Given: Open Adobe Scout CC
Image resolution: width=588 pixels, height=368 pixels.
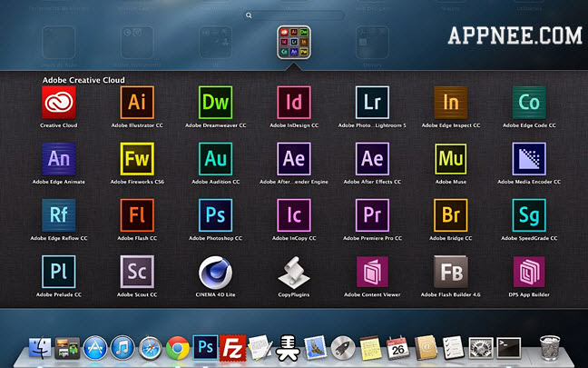Looking at the screenshot, I should [137, 272].
